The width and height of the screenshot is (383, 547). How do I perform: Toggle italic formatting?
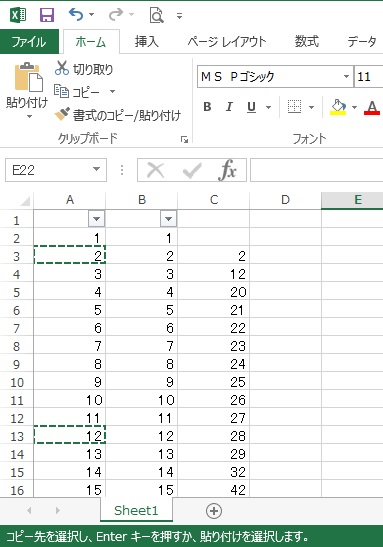coord(229,107)
